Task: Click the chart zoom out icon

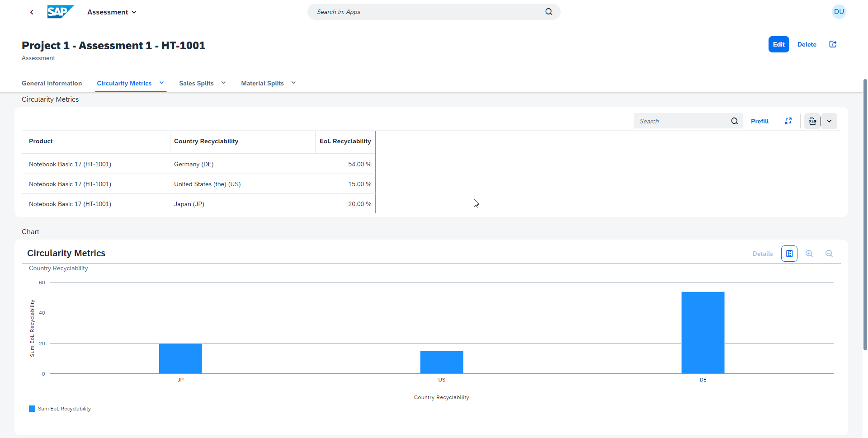Action: pos(829,254)
